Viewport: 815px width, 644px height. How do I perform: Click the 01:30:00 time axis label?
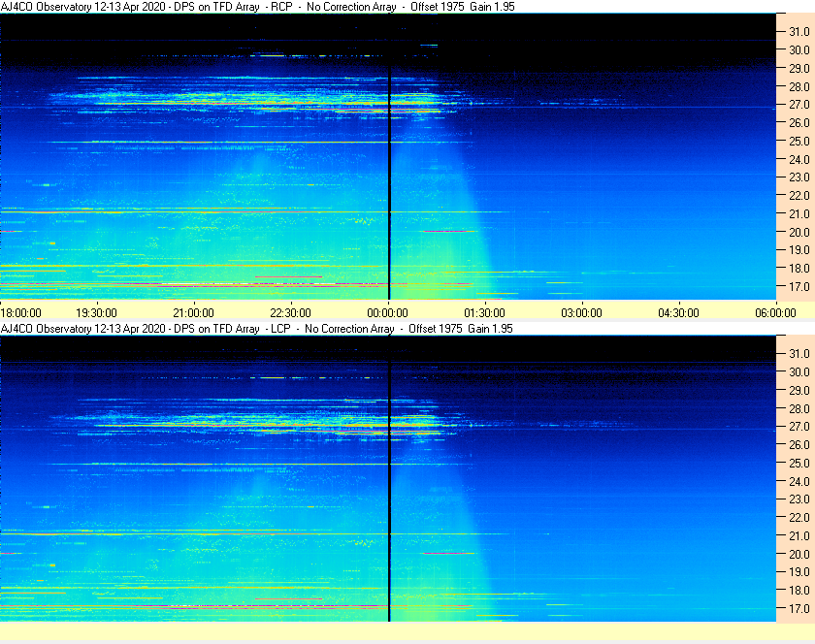point(484,313)
